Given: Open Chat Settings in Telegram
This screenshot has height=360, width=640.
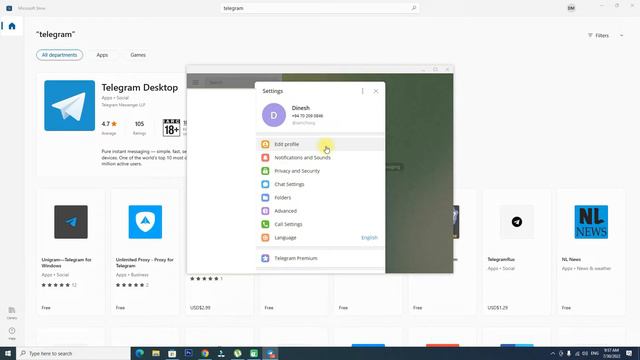Looking at the screenshot, I should [320, 184].
